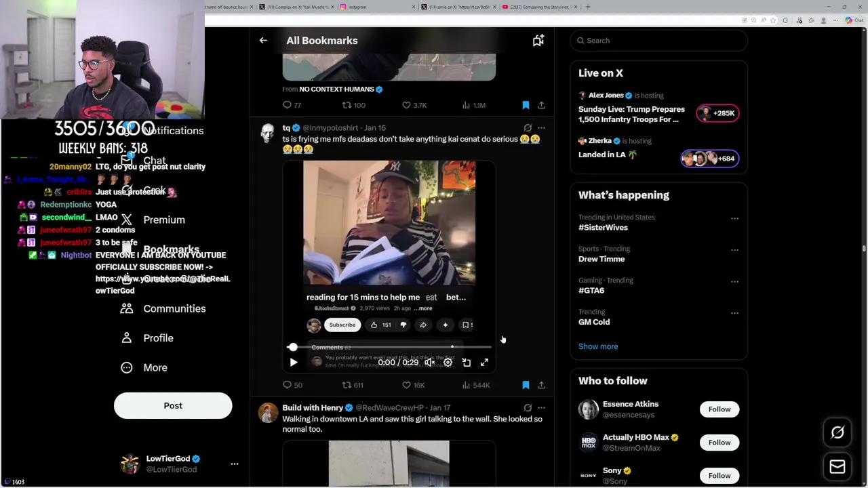Viewport: 868px width, 488px height.
Task: Open the Grok icon on Build with Henry's post
Action: point(528,407)
